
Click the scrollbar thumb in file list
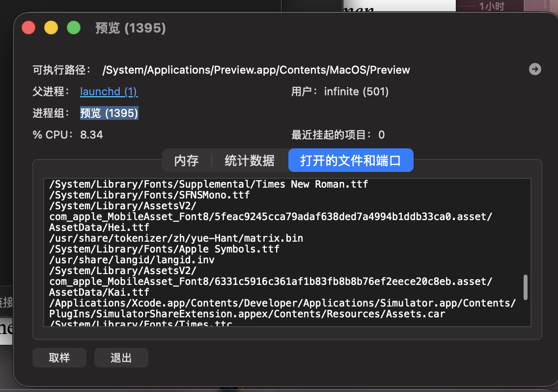click(525, 287)
